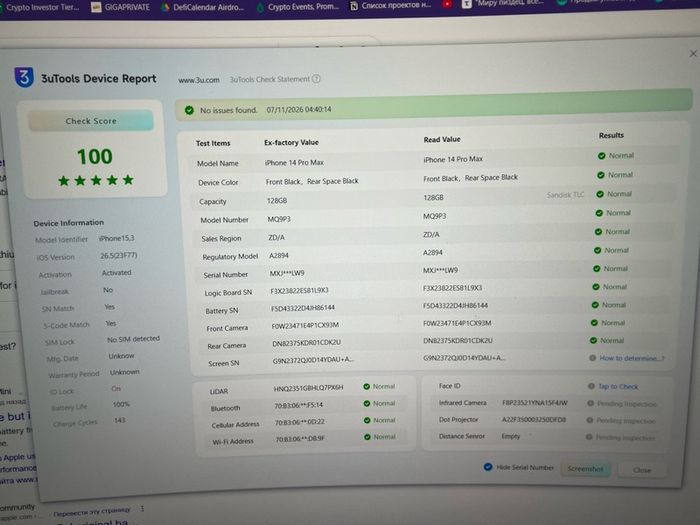
Task: Switch to the Список проектов browser tab
Action: [x=391, y=5]
